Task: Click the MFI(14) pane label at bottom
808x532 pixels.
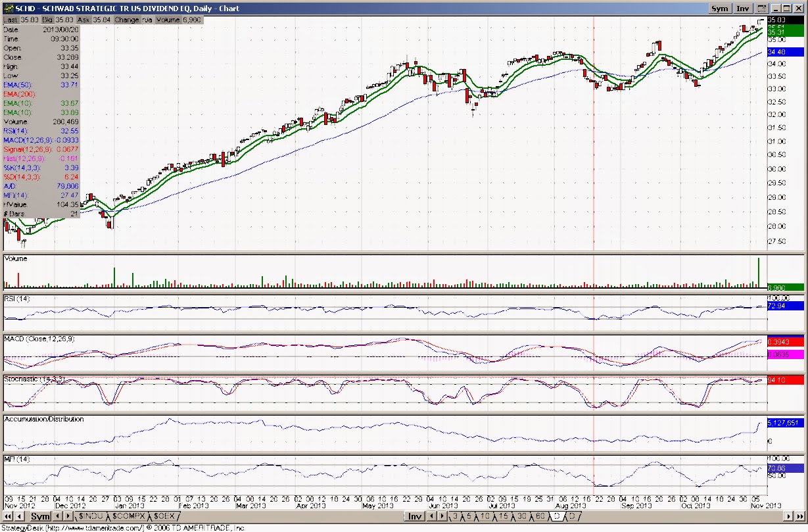Action: [16, 458]
